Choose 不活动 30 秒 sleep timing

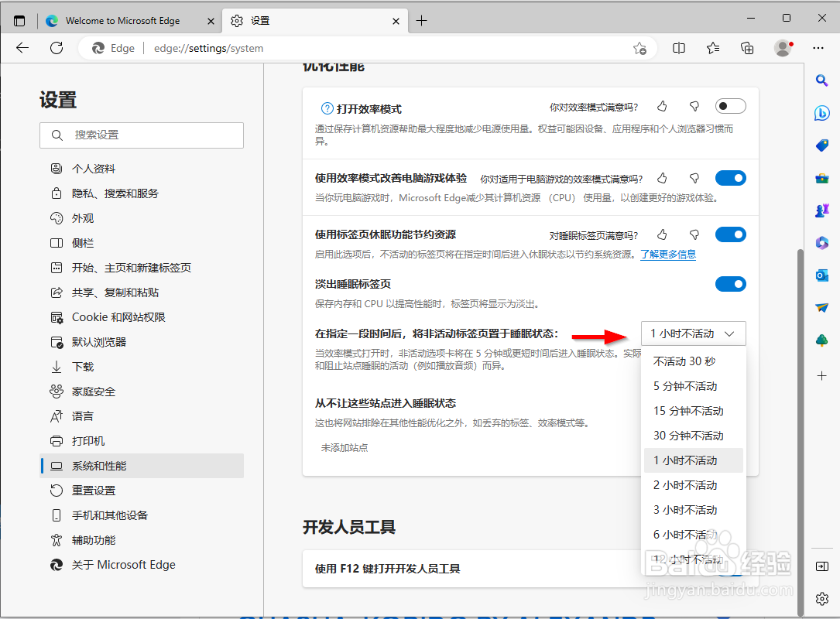point(688,361)
